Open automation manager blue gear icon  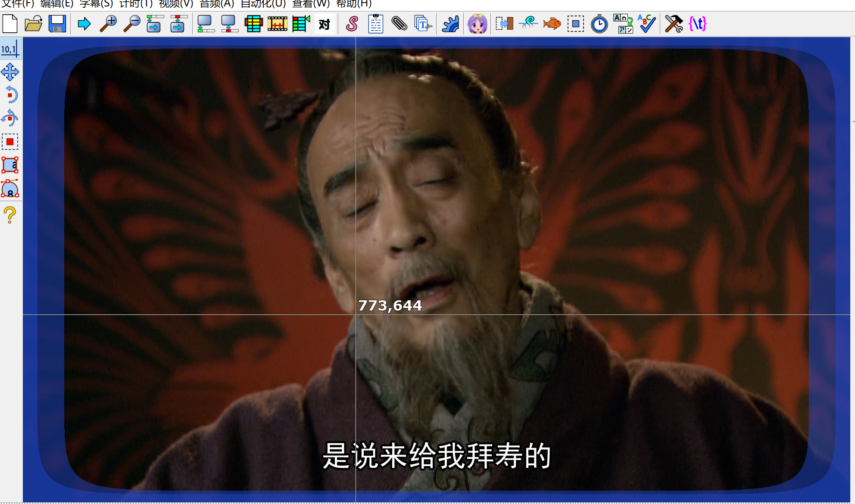pos(450,24)
